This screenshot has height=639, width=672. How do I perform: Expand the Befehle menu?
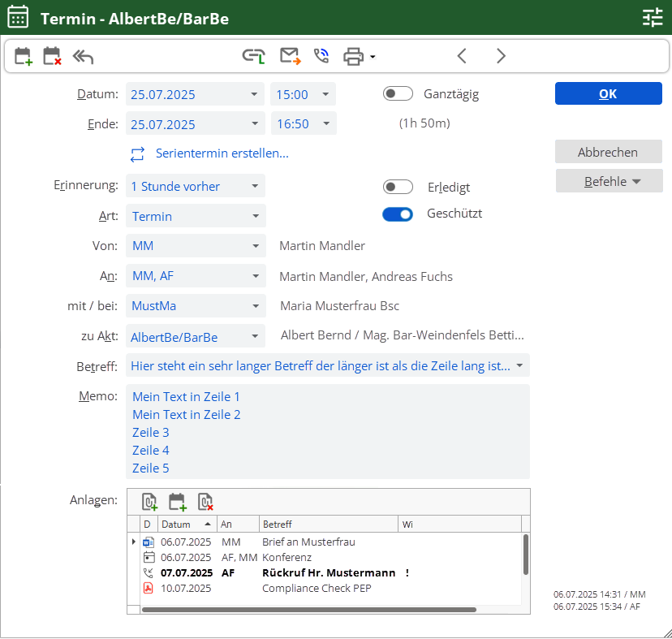click(608, 180)
